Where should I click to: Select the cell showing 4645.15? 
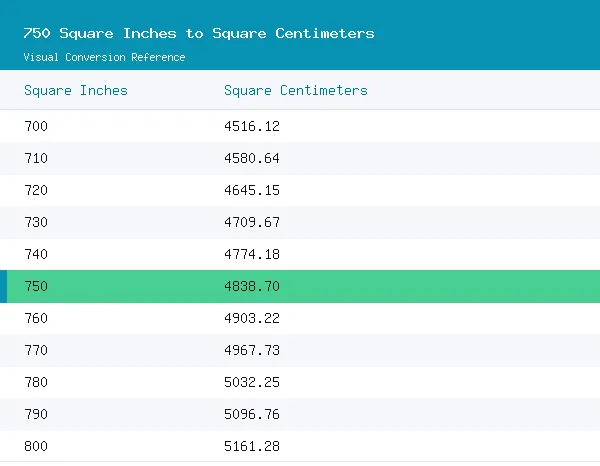[x=252, y=190]
